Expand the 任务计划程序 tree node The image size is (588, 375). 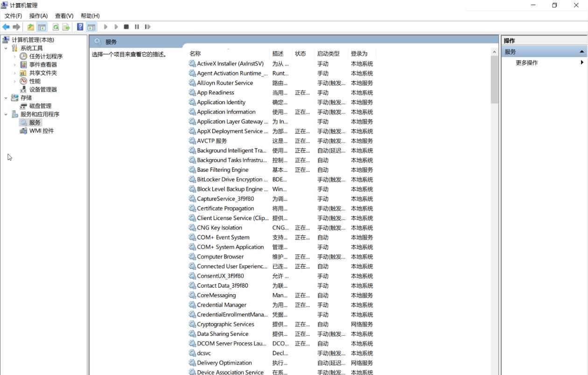(x=14, y=56)
